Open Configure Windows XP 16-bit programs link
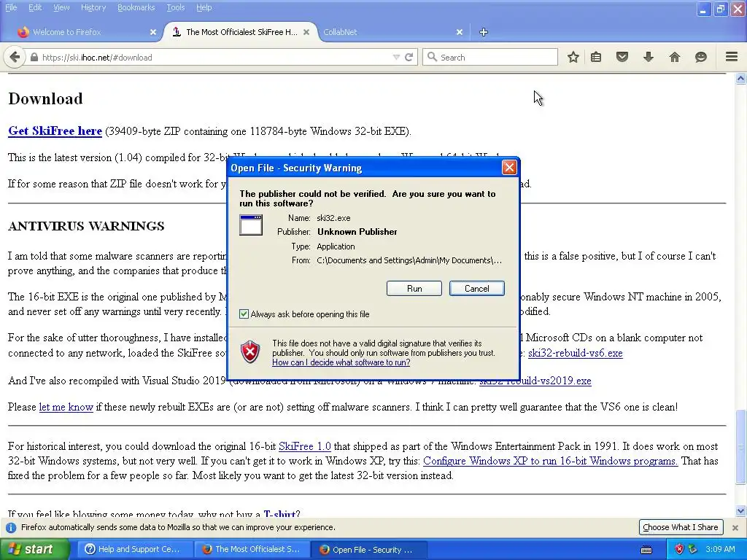Image resolution: width=747 pixels, height=560 pixels. click(x=550, y=461)
